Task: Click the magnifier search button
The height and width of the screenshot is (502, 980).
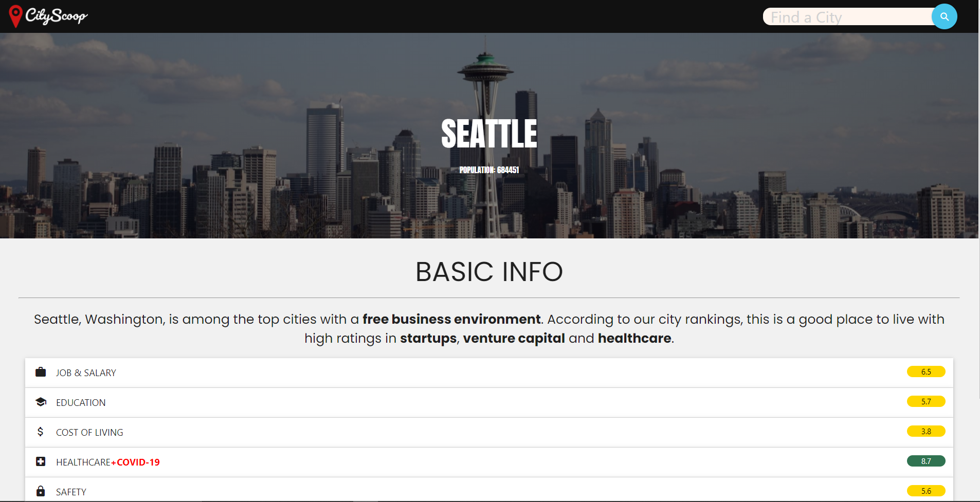Action: (944, 16)
